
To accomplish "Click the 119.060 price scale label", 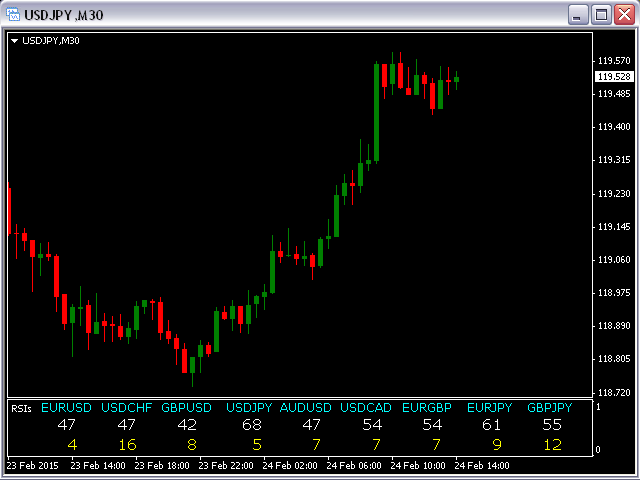I will [x=614, y=260].
